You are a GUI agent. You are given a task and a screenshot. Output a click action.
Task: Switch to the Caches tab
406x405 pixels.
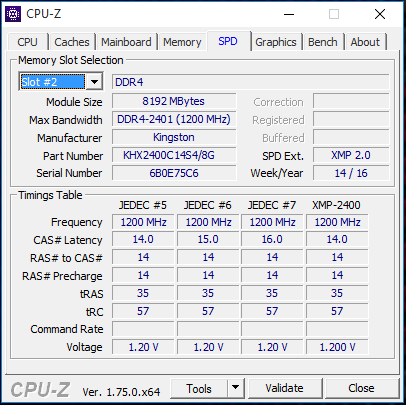tap(72, 42)
